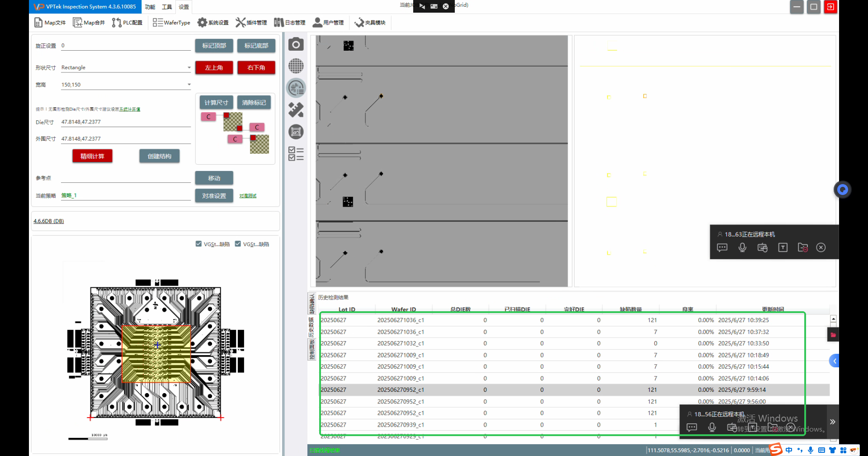The width and height of the screenshot is (868, 456).
Task: Open the 宽高 150,150 dropdown
Action: click(x=126, y=85)
